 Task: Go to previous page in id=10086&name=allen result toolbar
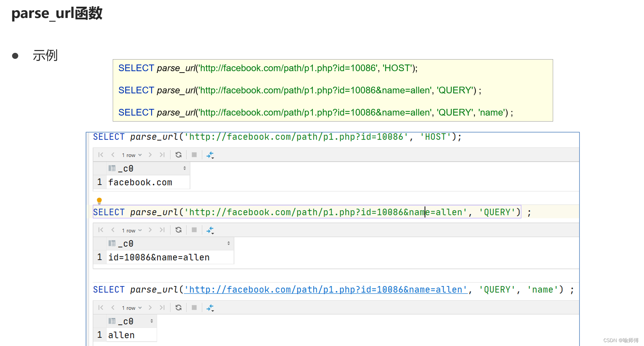pyautogui.click(x=113, y=230)
